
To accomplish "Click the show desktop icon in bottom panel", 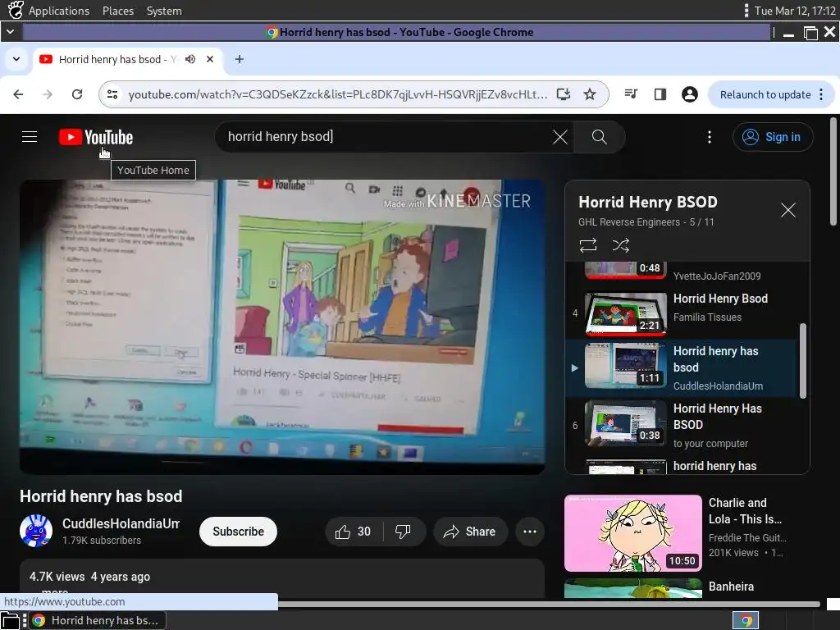I will pyautogui.click(x=10, y=620).
